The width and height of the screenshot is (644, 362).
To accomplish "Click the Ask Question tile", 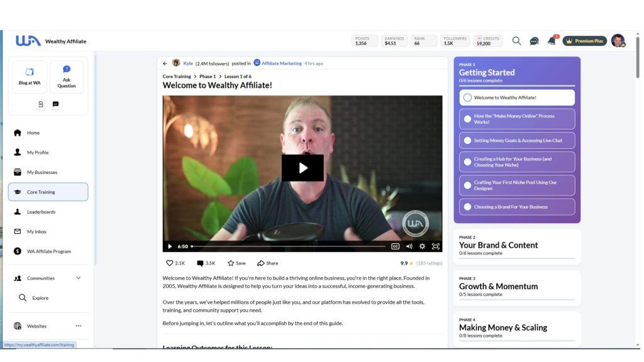I will [67, 77].
